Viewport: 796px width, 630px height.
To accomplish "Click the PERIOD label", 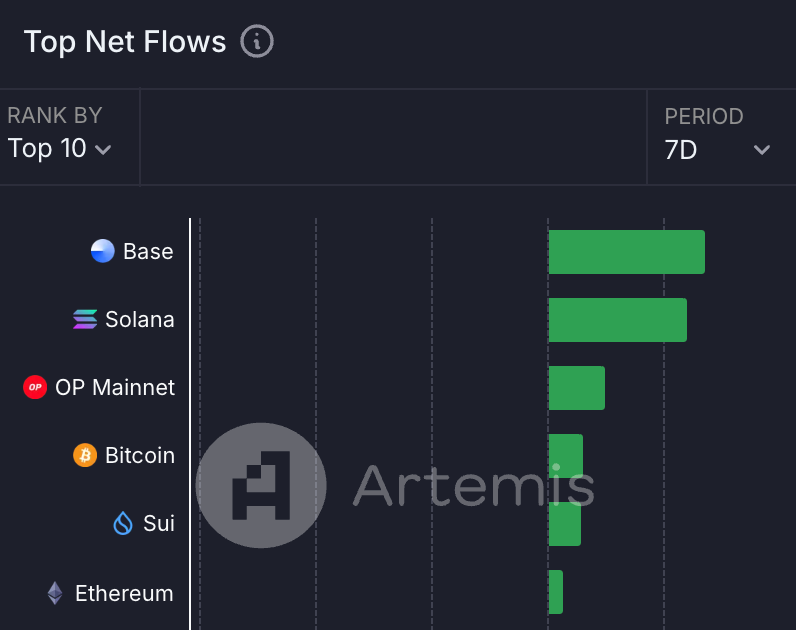I will [704, 117].
